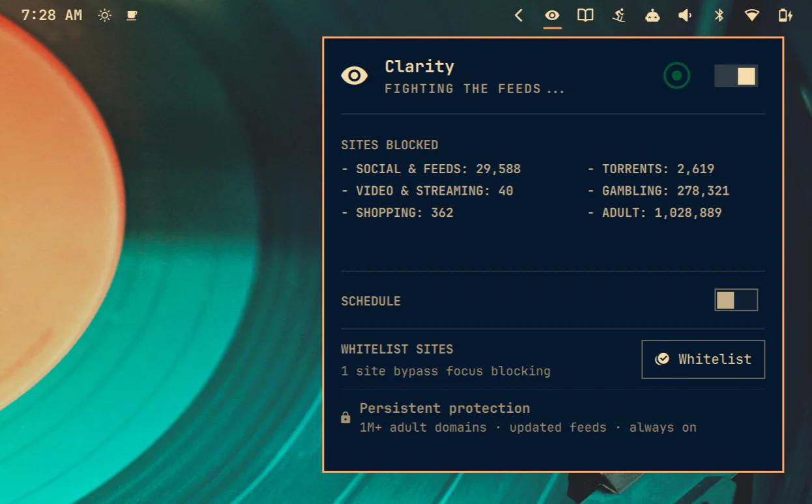Open the Bluetooth status icon
This screenshot has width=812, height=504.
click(719, 15)
